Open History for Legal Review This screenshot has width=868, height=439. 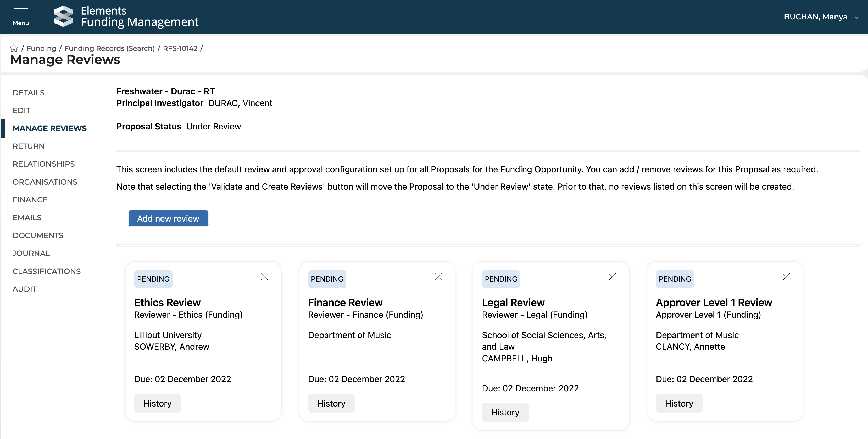pos(505,412)
